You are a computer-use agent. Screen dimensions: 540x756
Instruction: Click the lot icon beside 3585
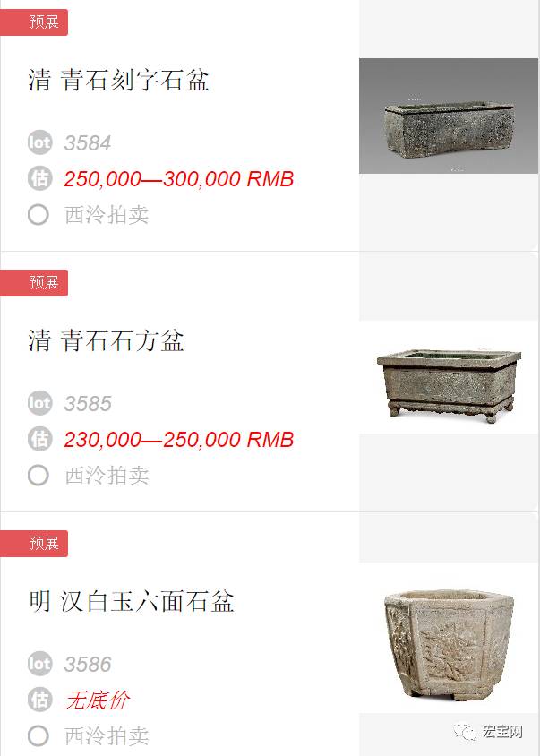coord(39,403)
